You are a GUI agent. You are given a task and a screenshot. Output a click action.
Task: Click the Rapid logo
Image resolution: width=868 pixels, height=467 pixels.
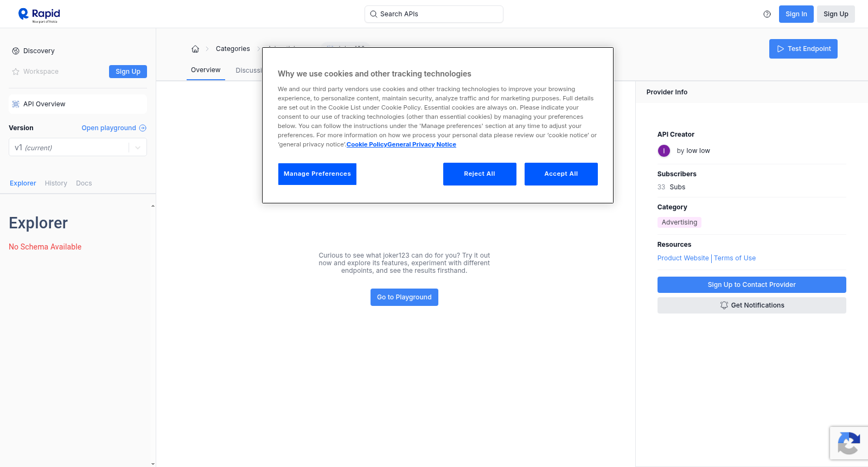pyautogui.click(x=39, y=15)
